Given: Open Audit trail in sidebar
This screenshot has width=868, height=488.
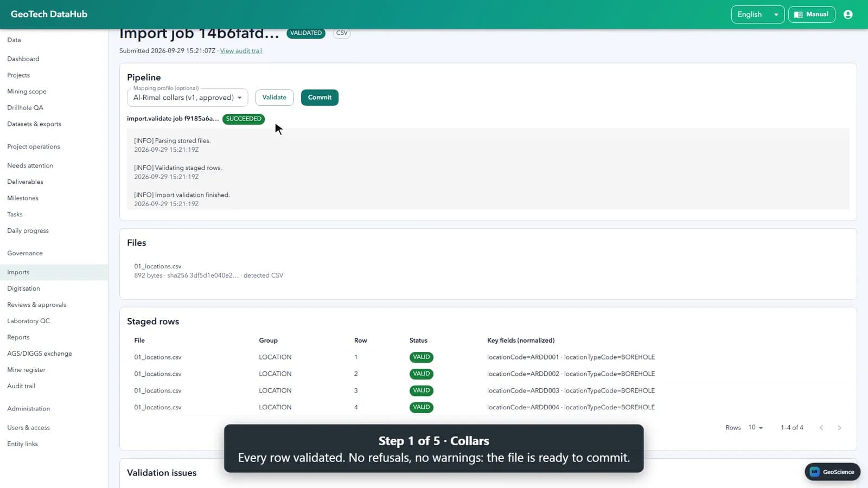Looking at the screenshot, I should point(21,386).
